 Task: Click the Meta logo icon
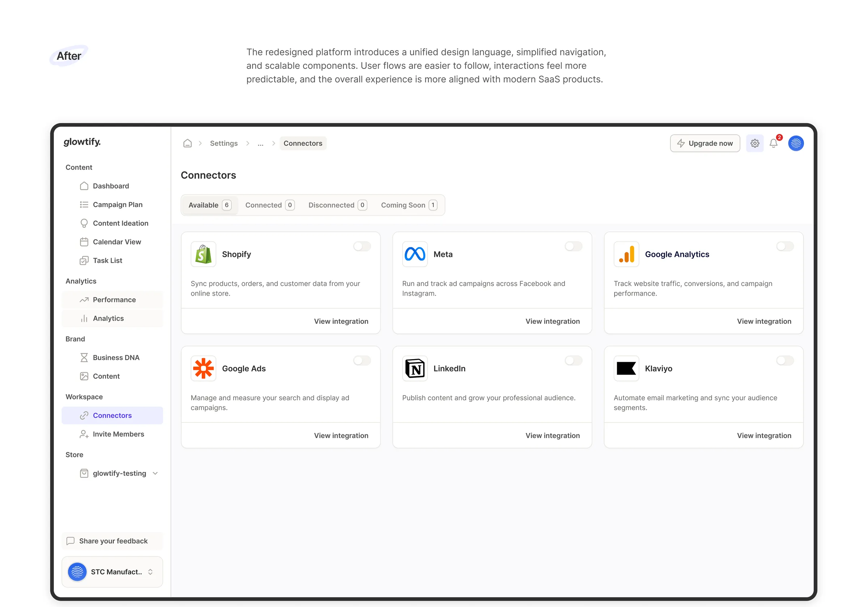click(x=415, y=254)
